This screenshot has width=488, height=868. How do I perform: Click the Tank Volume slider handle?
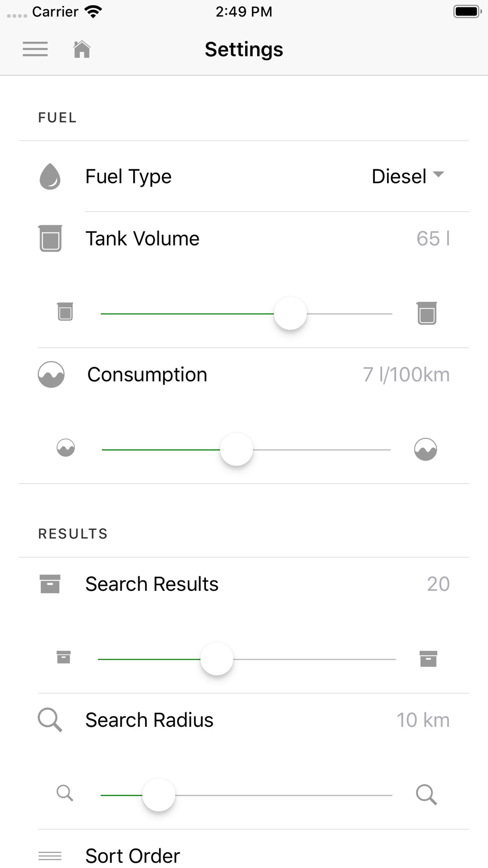click(290, 313)
